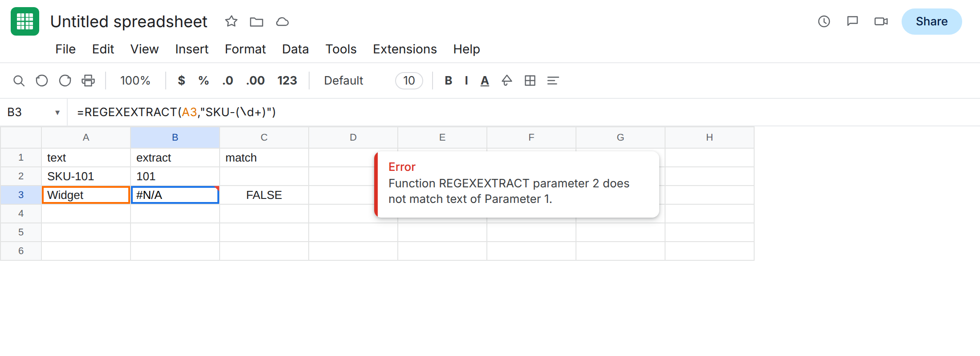Expand the name box dropdown arrow

click(57, 113)
